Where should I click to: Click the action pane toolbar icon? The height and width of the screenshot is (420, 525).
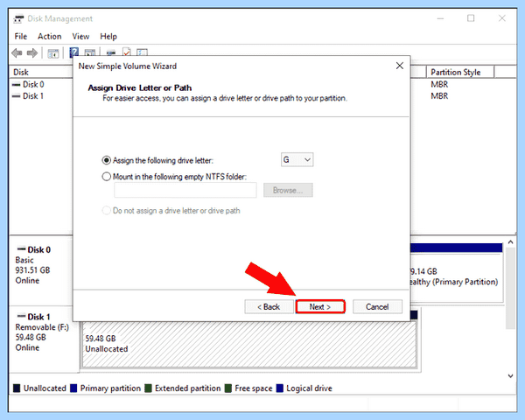[x=90, y=52]
